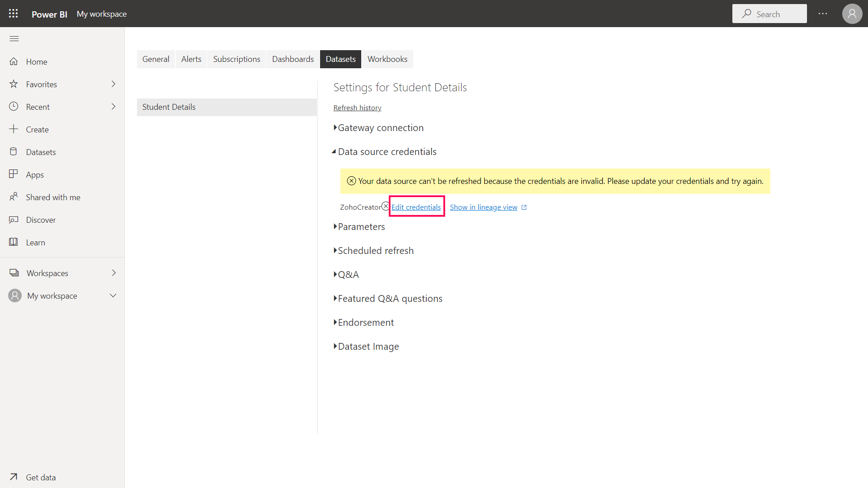Open Apps icon in sidebar
This screenshot has width=868, height=488.
pos(14,174)
